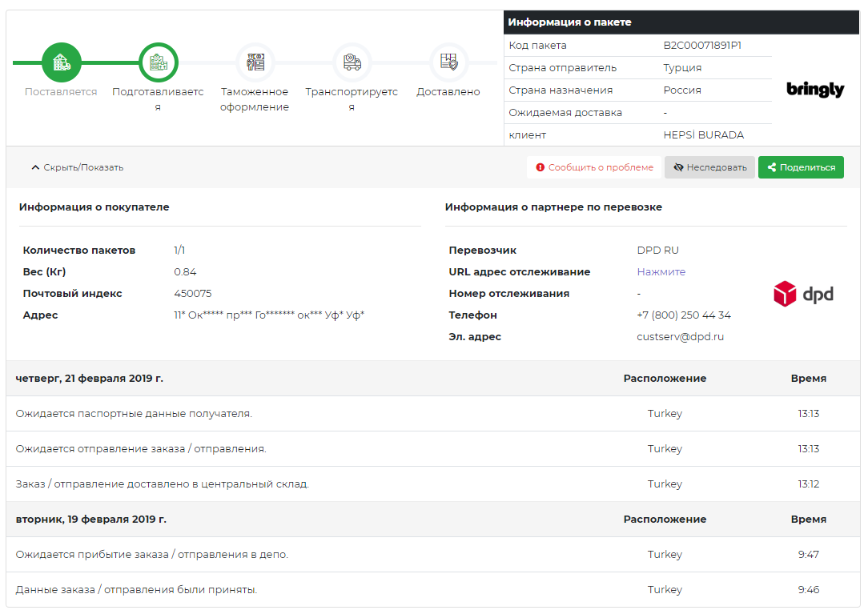The width and height of the screenshot is (868, 614).
Task: Click the masked recipient address
Action: 269,315
